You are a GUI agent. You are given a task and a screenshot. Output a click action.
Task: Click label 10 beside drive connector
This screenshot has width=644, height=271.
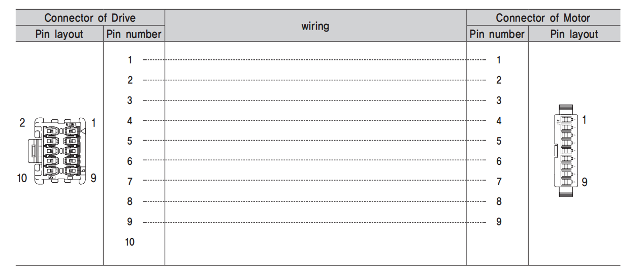click(x=22, y=178)
